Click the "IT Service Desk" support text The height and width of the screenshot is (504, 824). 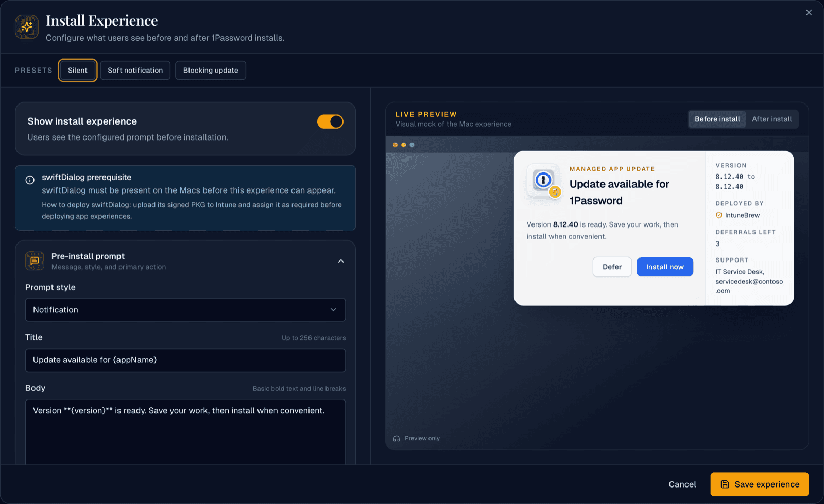(x=740, y=272)
